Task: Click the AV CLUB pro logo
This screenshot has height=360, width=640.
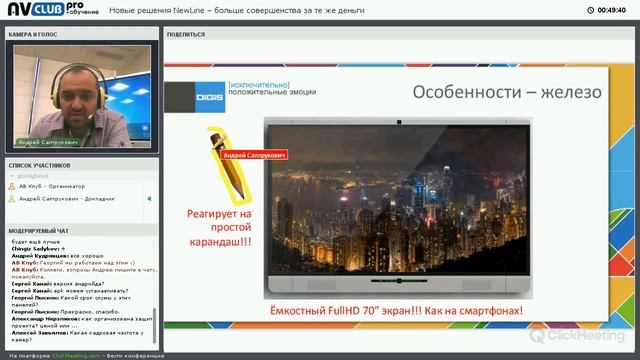Action: 53,9
